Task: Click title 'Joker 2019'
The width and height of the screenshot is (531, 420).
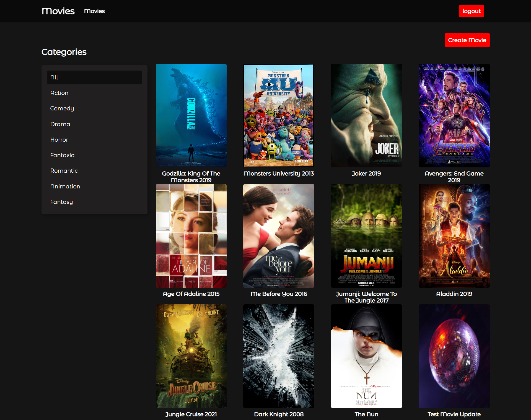Action: point(366,173)
